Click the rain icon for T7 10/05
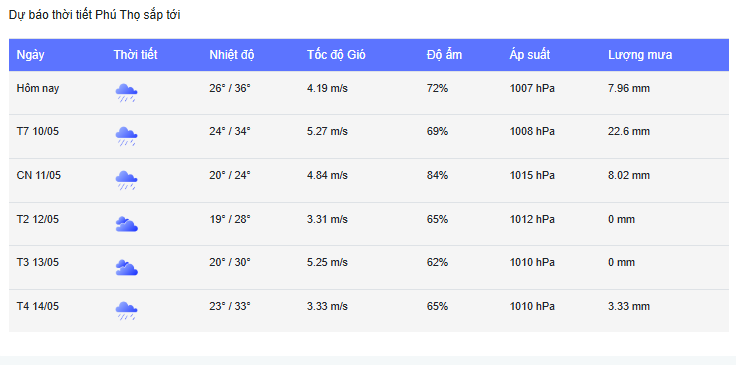 point(126,137)
